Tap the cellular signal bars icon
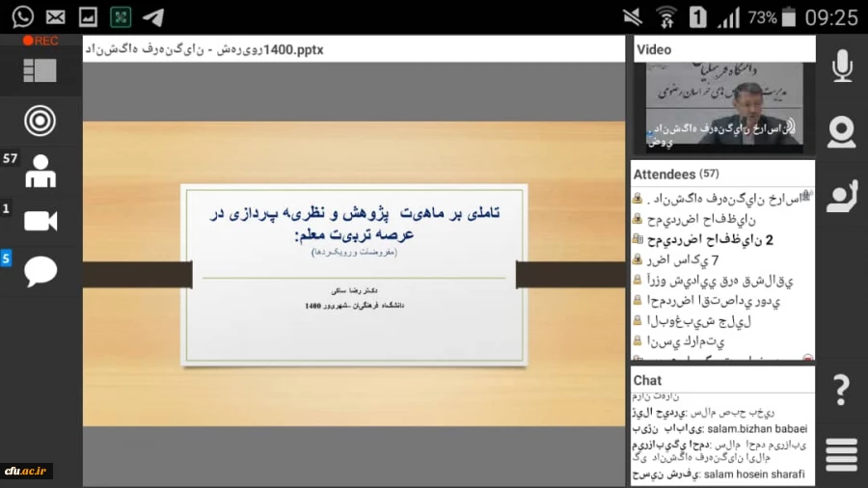This screenshot has width=868, height=488. pos(728,17)
